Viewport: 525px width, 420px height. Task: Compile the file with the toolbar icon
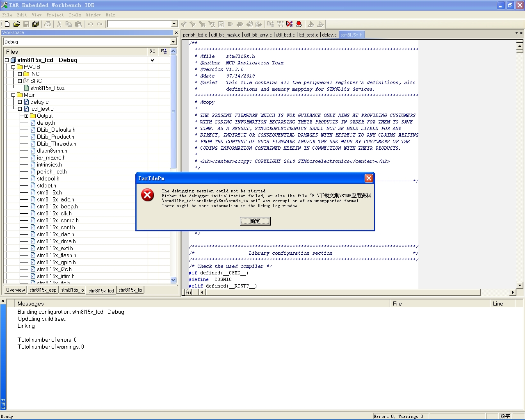[270, 24]
